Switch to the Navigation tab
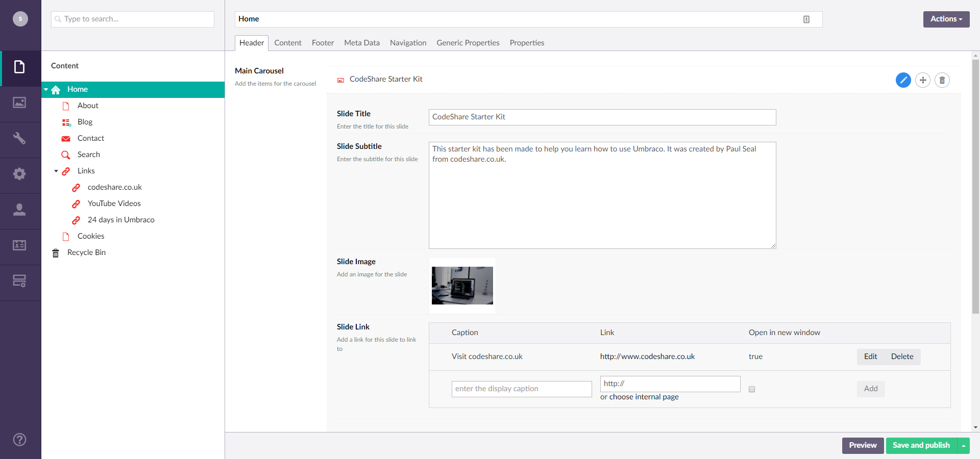This screenshot has height=459, width=980. click(408, 43)
